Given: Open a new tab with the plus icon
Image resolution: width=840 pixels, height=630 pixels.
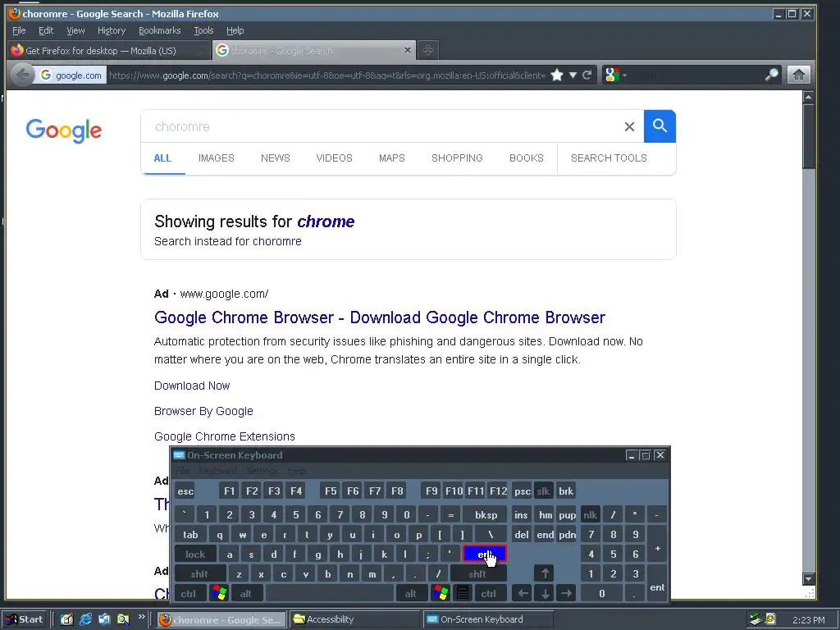Looking at the screenshot, I should click(427, 50).
